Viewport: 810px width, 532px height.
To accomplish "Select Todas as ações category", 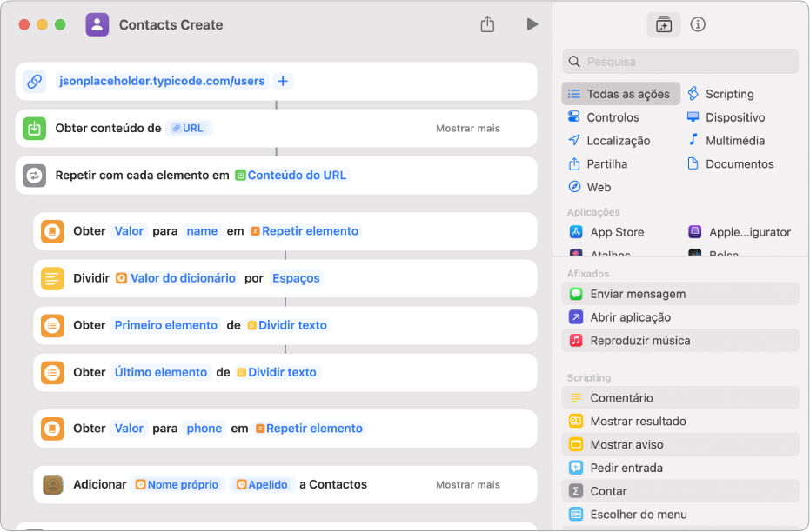I will click(x=620, y=94).
